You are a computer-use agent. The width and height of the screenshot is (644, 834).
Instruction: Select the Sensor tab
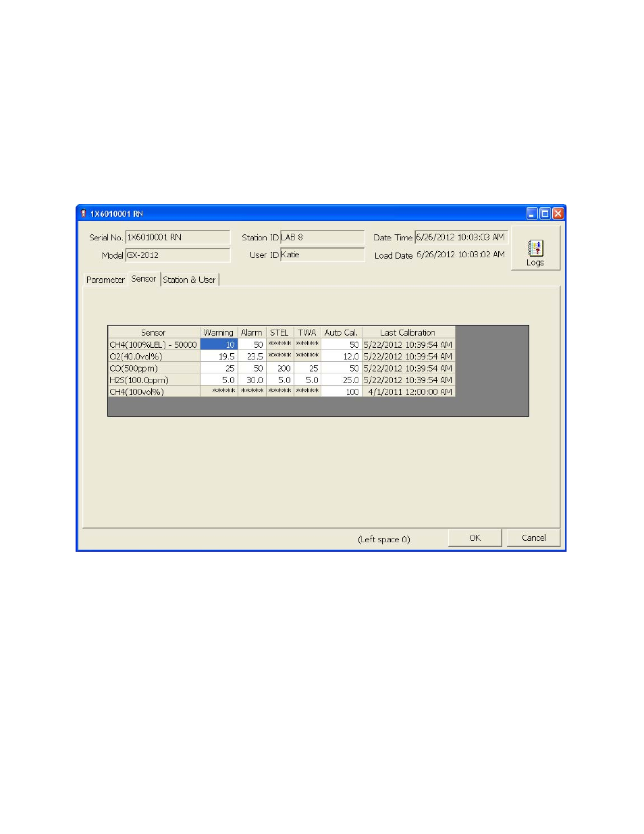(x=144, y=279)
